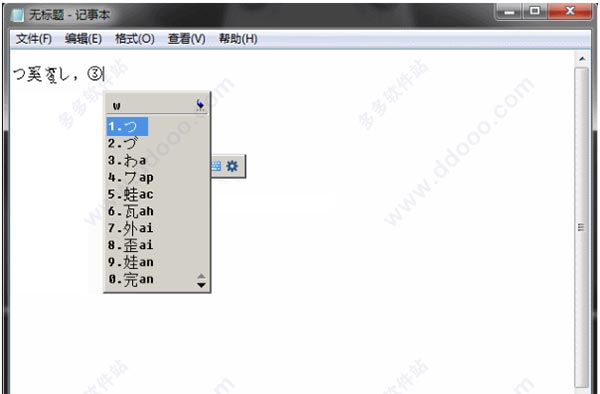Viewport: 600px width, 394px height.
Task: Click the Notepad icon in the title bar
Action: [x=18, y=15]
